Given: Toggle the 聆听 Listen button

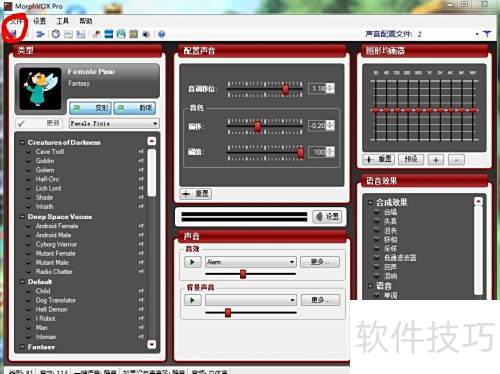Looking at the screenshot, I should pos(135,108).
